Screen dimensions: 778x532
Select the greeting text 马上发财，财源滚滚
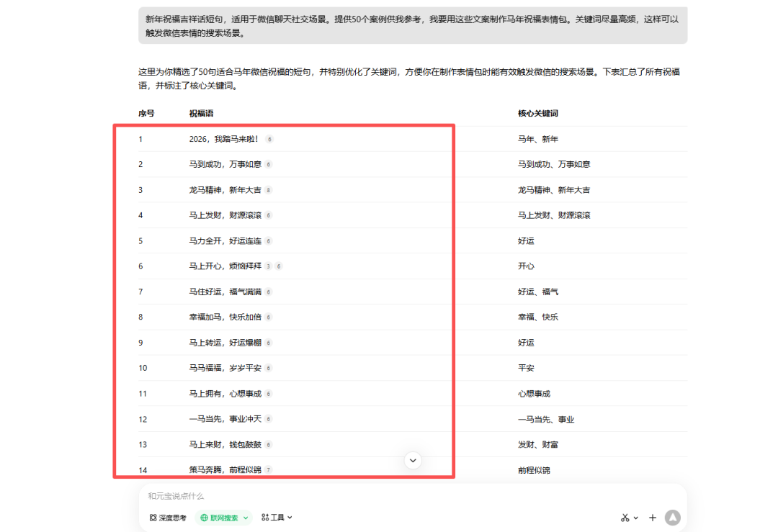[225, 216]
